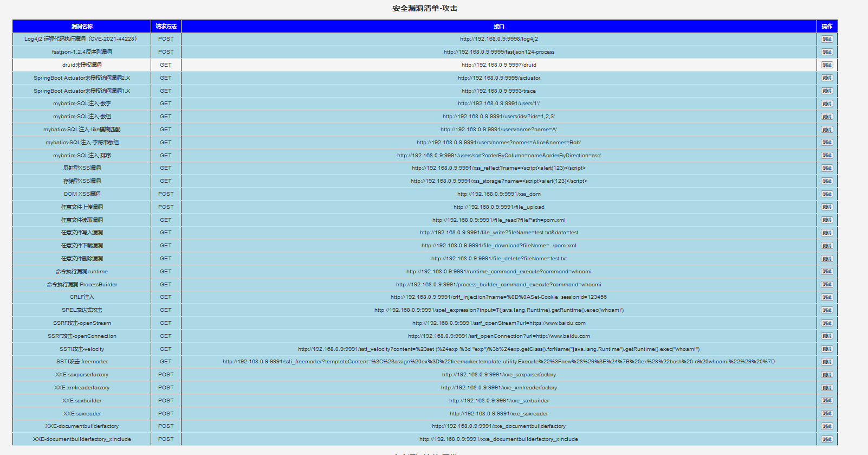Click the spel_expression URL cell
Viewport: 868px width, 455px height.
pyautogui.click(x=499, y=310)
